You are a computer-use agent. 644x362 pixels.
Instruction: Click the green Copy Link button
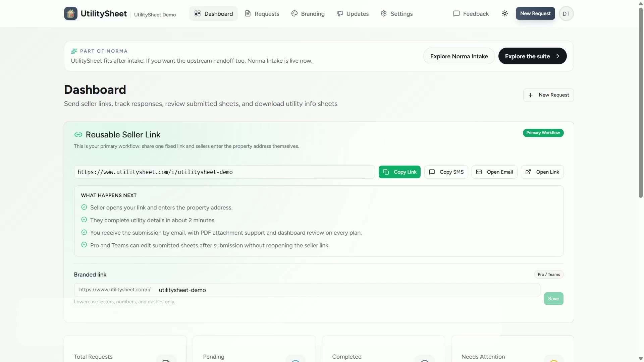(x=399, y=172)
